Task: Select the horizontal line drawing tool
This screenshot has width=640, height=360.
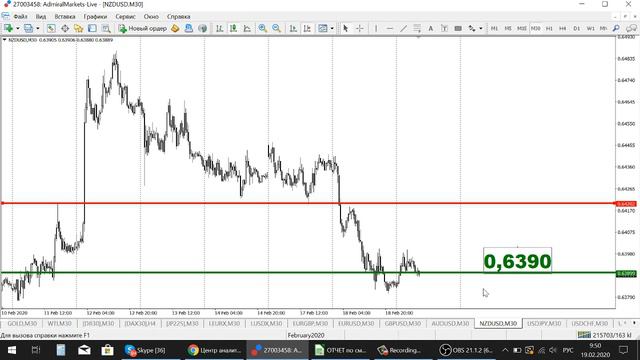Action: 389,28
